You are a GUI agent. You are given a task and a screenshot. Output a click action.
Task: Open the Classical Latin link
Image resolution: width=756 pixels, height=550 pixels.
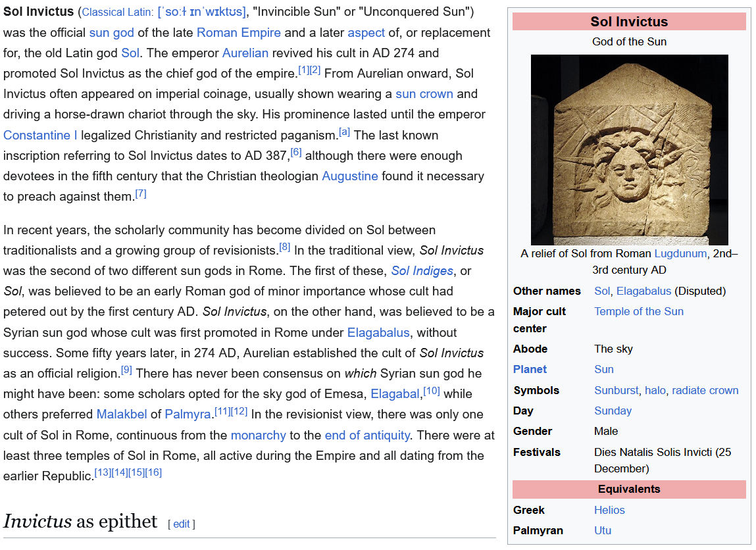click(117, 12)
